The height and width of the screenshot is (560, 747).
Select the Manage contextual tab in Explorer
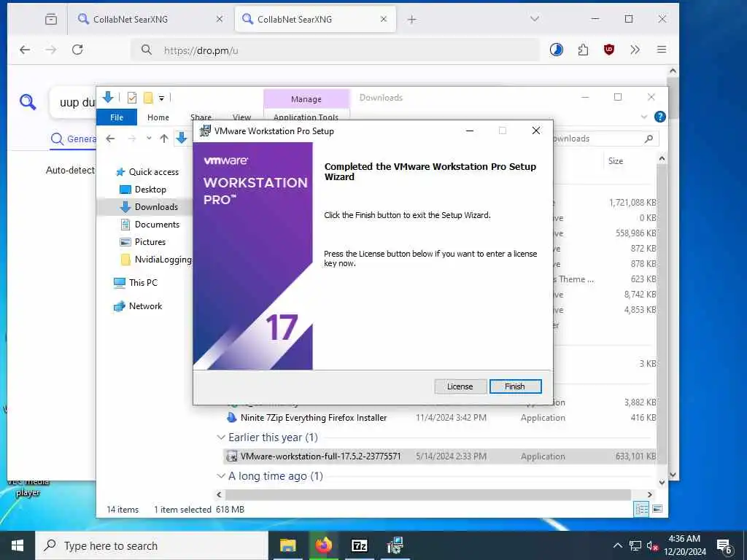306,99
